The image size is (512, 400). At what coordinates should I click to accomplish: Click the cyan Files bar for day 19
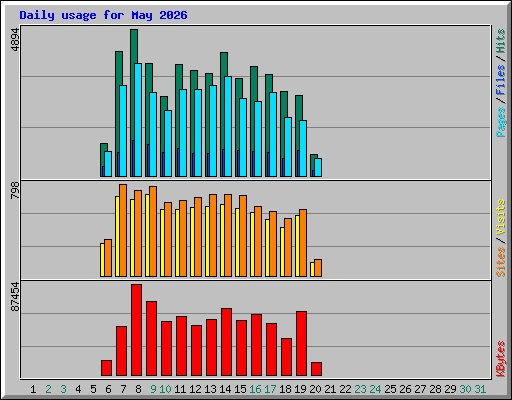pyautogui.click(x=303, y=148)
